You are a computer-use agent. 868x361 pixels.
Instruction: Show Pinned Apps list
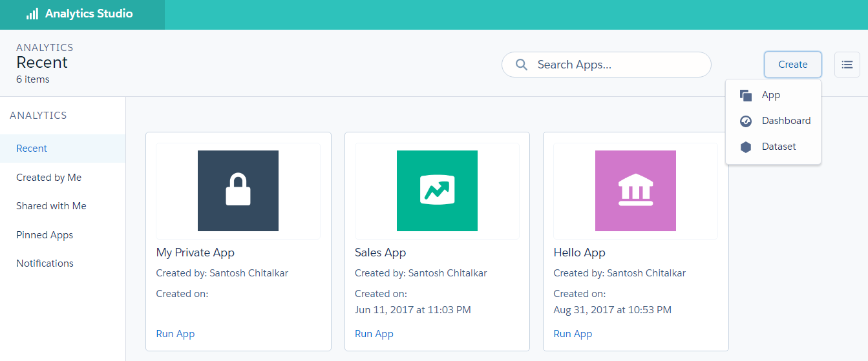tap(45, 235)
